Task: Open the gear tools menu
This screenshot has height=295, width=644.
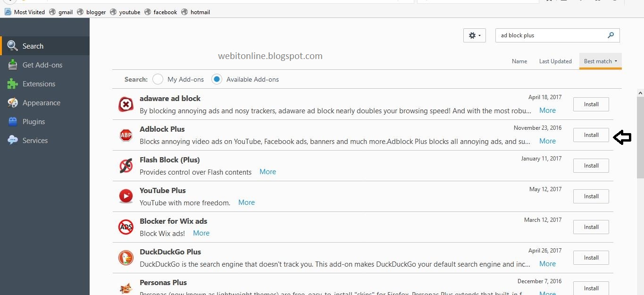Action: (475, 35)
